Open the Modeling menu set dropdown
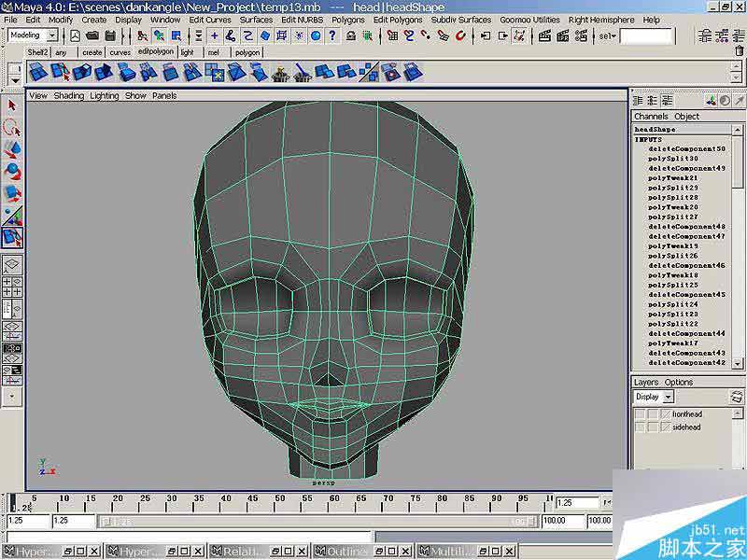The image size is (747, 560). coord(51,35)
